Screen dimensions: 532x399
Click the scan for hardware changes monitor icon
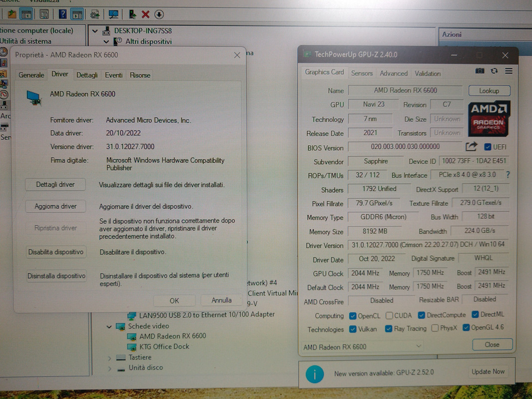(x=113, y=14)
